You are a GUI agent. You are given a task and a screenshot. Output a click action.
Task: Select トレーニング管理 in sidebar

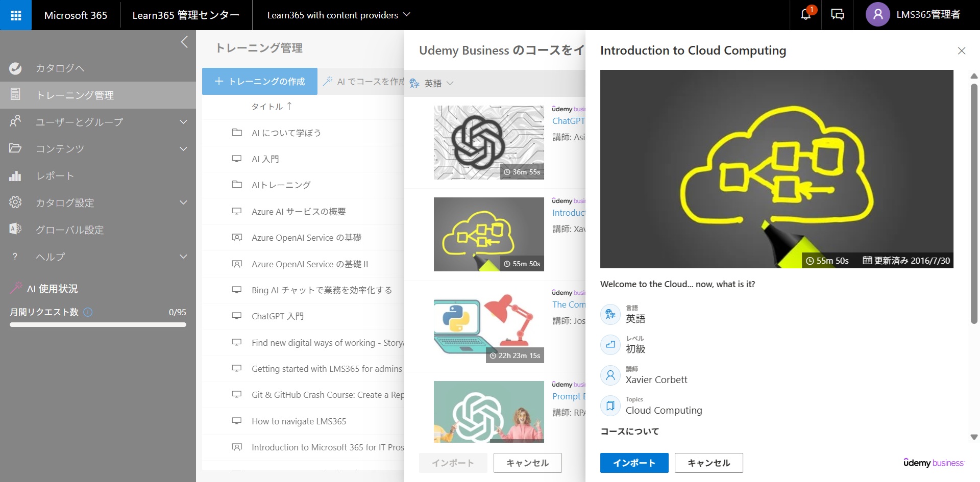tap(98, 95)
